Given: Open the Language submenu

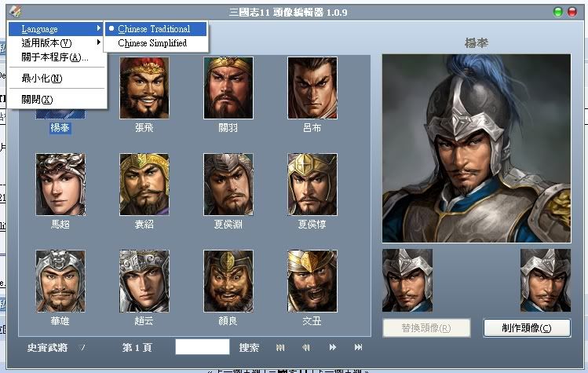Looking at the screenshot, I should (56, 29).
